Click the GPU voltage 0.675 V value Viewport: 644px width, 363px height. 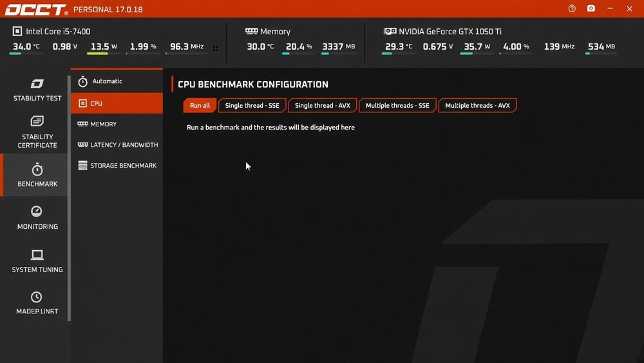pos(438,46)
